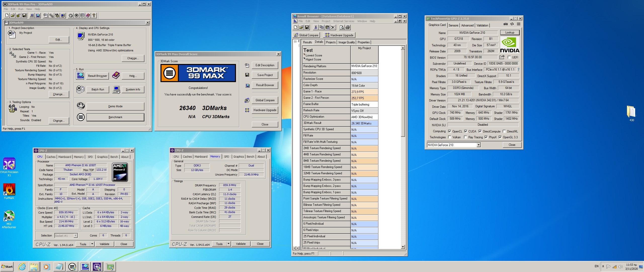This screenshot has height=272, width=644.
Task: Click the BIOS export share icon in GPU-Z
Action: 502,57
